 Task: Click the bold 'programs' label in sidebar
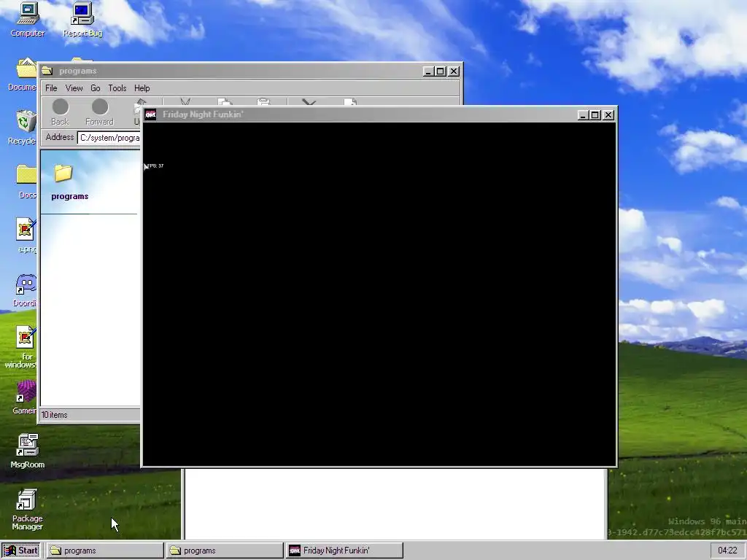pyautogui.click(x=70, y=196)
